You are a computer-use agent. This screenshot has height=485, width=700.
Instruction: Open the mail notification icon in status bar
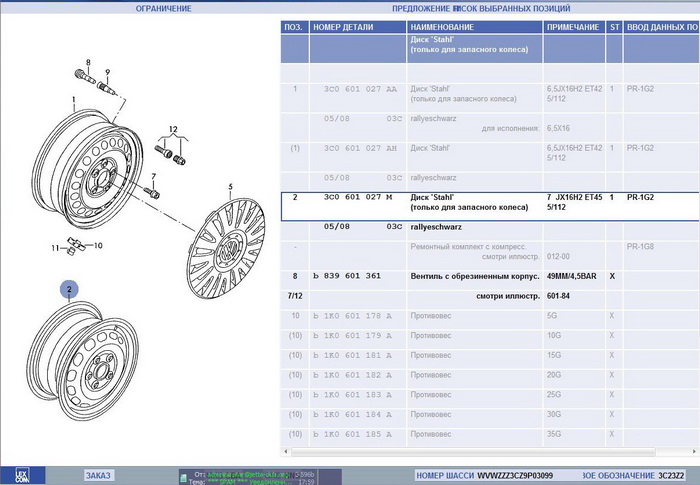tap(183, 478)
